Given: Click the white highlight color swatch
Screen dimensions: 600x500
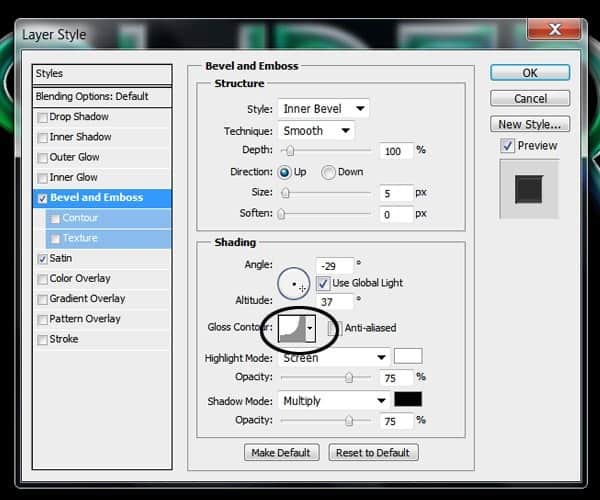Looking at the screenshot, I should pyautogui.click(x=408, y=356).
